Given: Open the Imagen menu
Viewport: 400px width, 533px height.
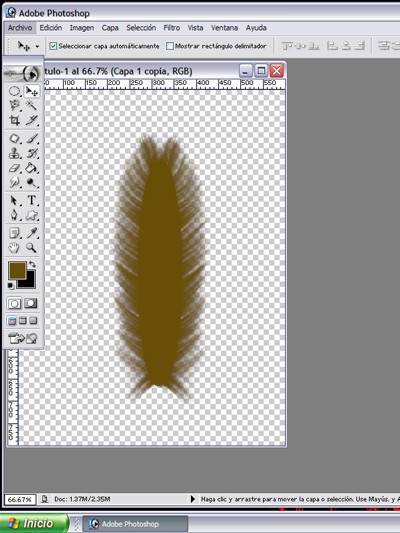Looking at the screenshot, I should point(82,28).
